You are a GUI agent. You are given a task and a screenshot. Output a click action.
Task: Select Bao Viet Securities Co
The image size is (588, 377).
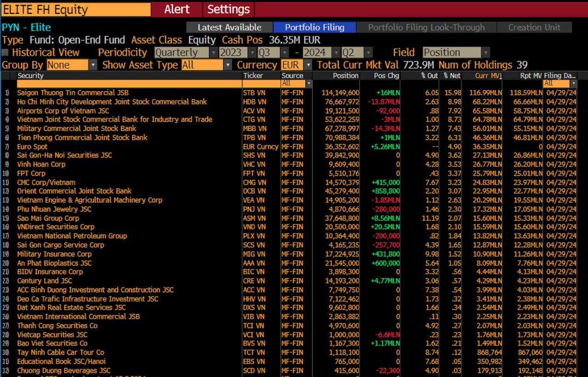click(x=52, y=343)
